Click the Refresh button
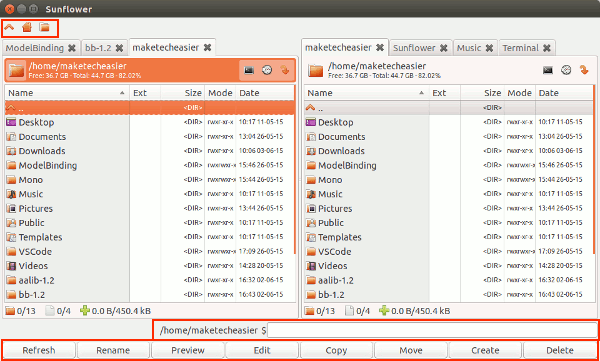 (39, 350)
